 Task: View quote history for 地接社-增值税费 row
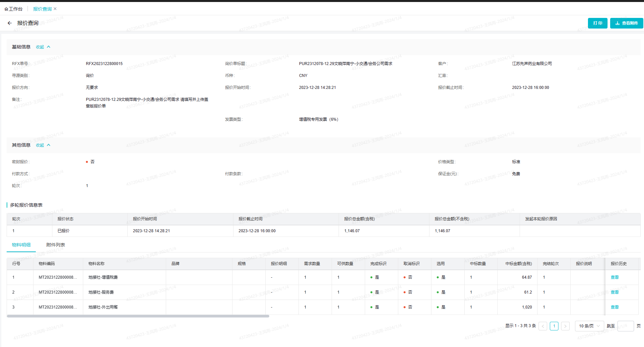click(x=614, y=277)
